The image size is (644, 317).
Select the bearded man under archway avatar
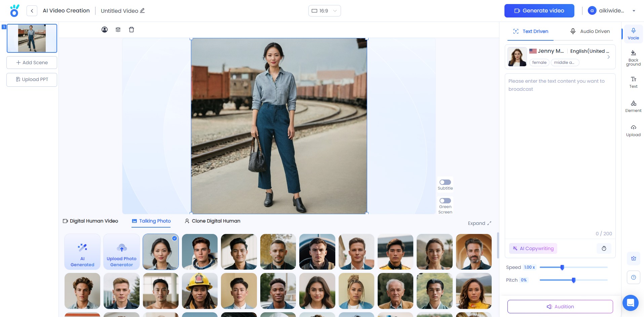coord(474,252)
